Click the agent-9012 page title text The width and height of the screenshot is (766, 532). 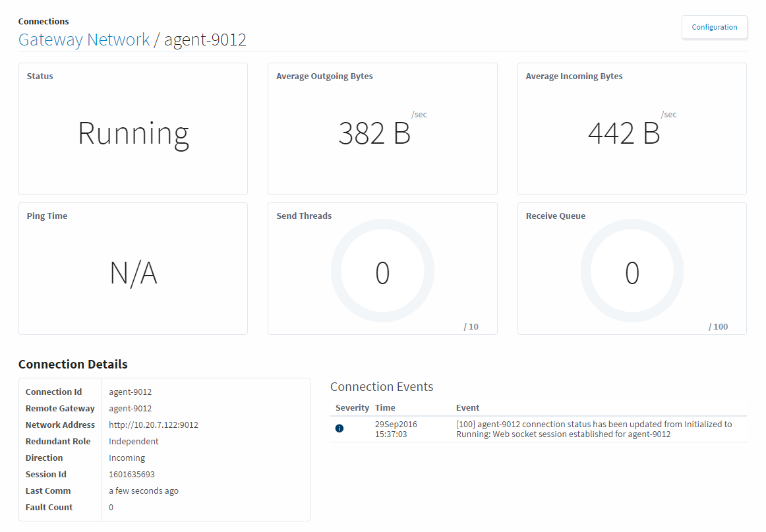[205, 40]
